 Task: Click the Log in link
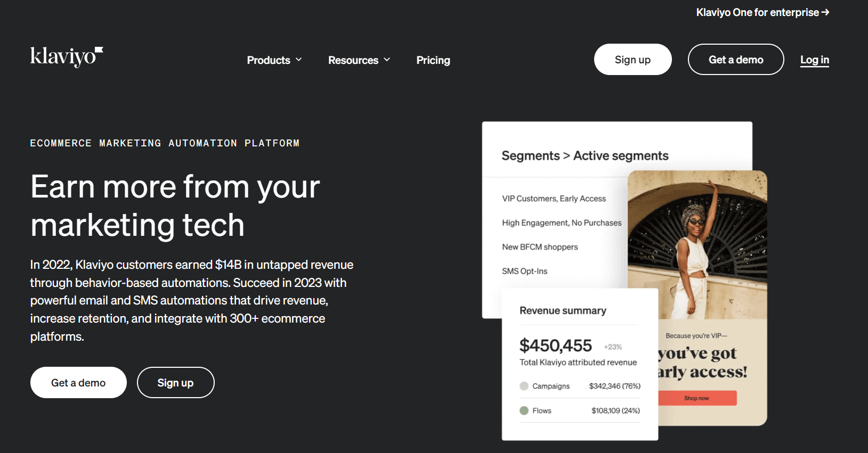814,60
